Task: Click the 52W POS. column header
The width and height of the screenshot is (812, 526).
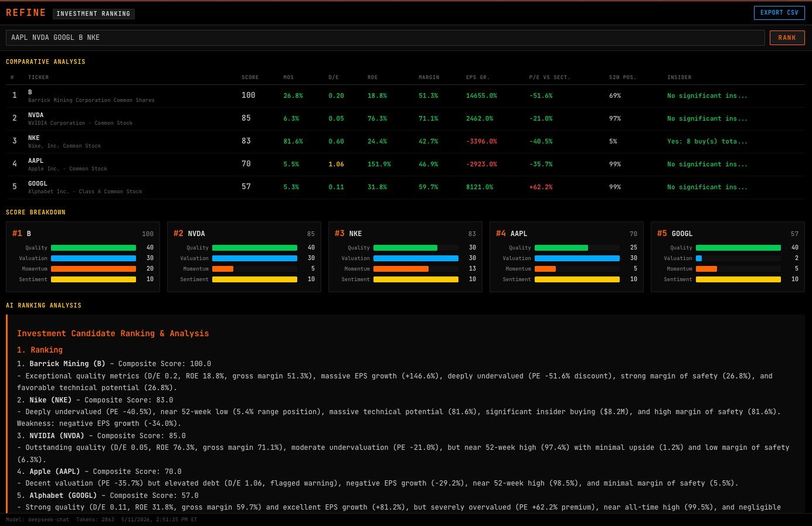Action: point(623,77)
